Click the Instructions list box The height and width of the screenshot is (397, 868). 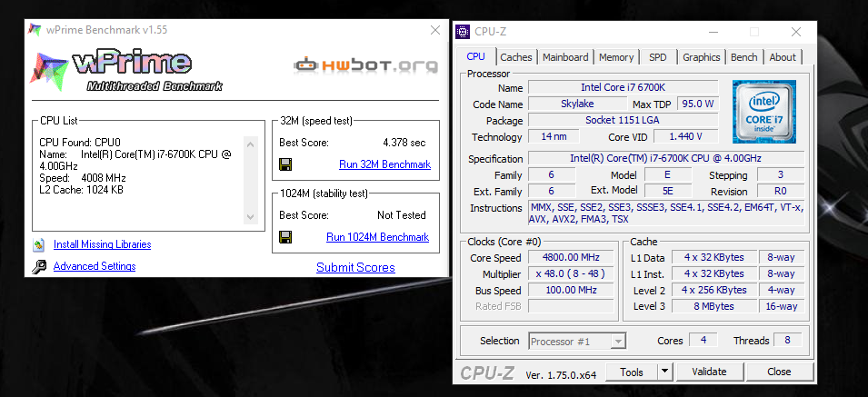(666, 213)
